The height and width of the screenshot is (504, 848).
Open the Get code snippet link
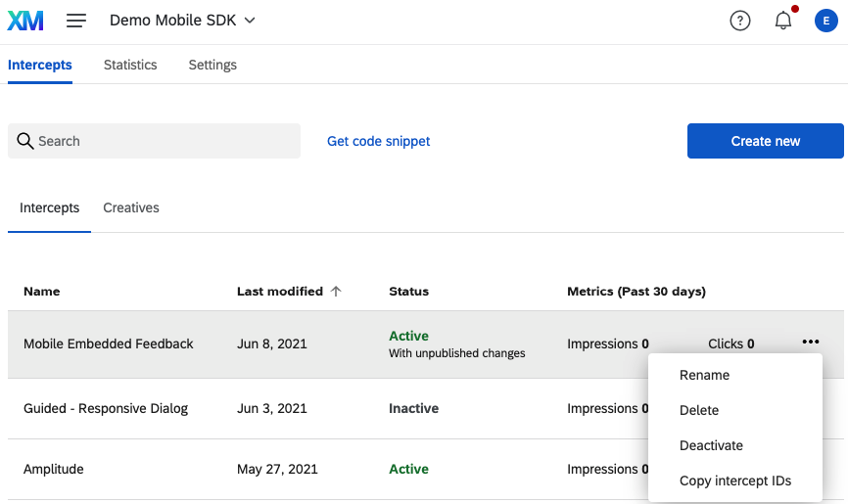pos(379,141)
